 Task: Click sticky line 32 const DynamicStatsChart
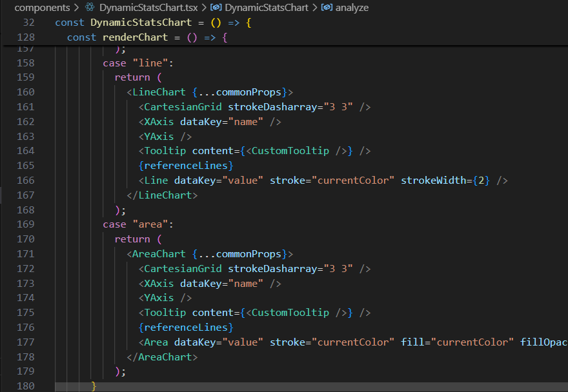click(154, 23)
